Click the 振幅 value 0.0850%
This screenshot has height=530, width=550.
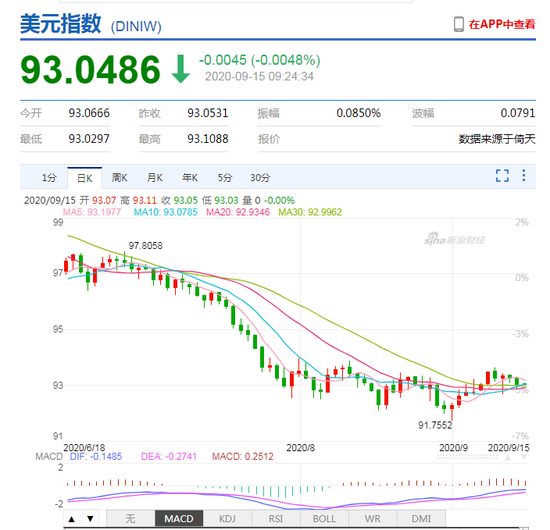358,113
